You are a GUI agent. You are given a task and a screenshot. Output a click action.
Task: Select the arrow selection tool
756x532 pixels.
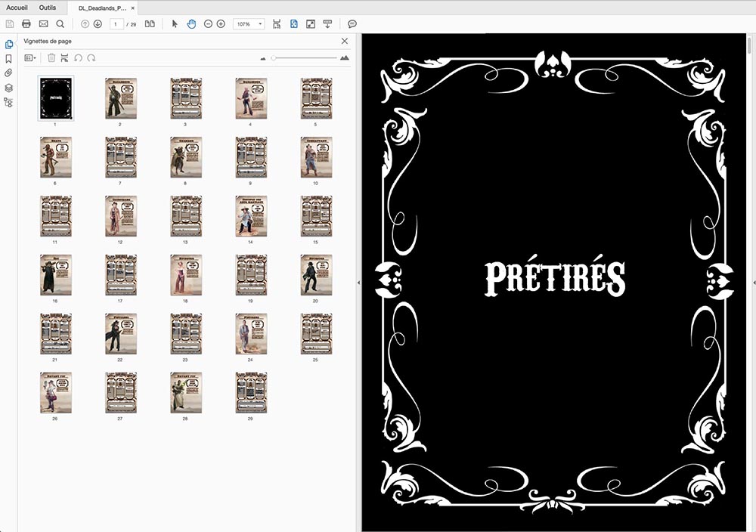tap(175, 24)
